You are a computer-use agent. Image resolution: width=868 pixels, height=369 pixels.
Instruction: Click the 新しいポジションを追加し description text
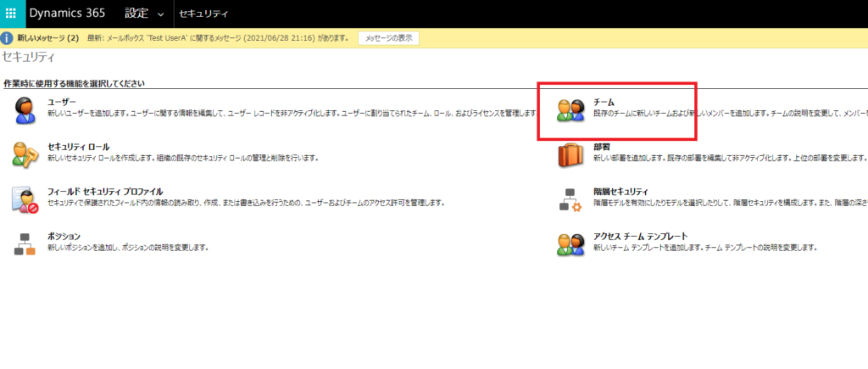[128, 248]
